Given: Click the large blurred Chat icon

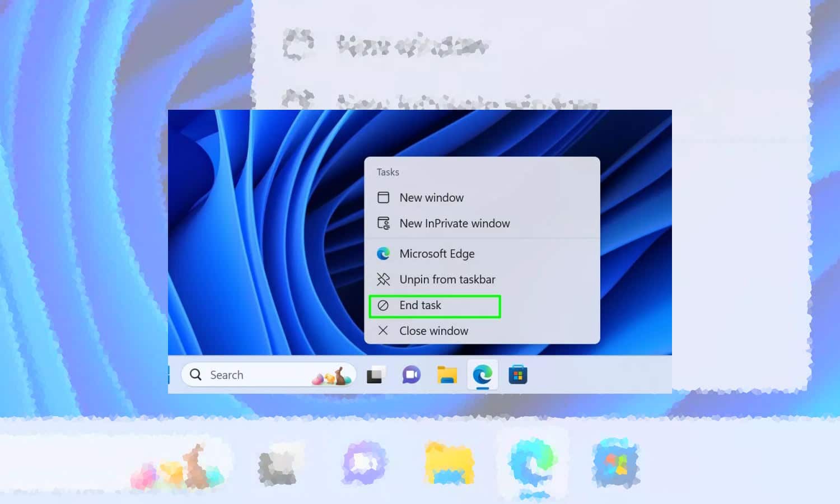Looking at the screenshot, I should 364,464.
